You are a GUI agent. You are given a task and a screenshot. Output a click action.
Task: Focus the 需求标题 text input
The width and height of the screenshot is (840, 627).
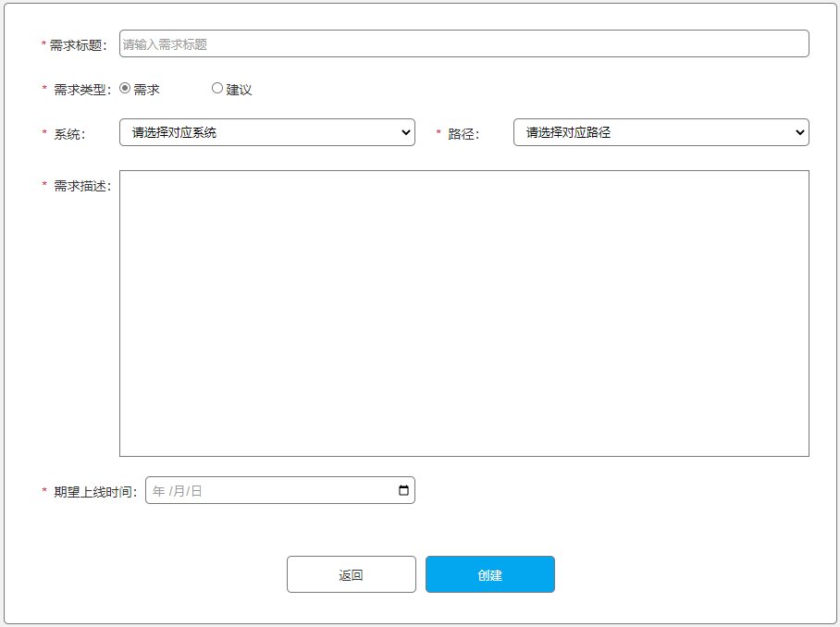463,44
